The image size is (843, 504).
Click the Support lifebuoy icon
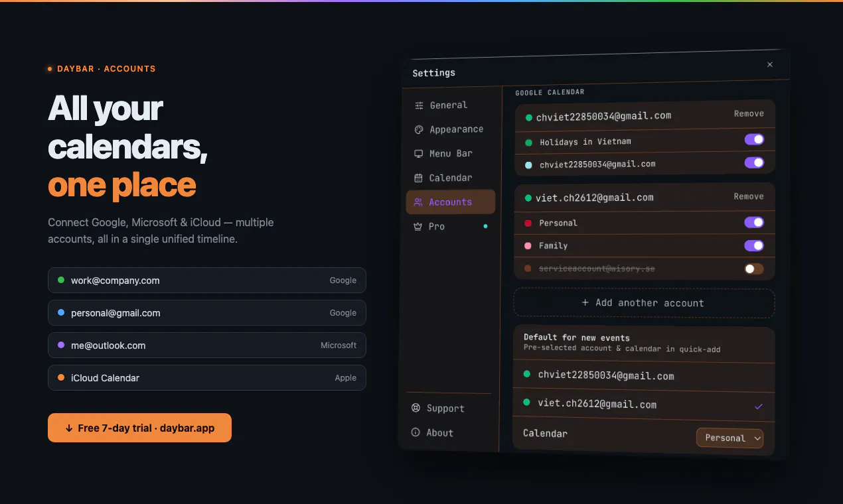pyautogui.click(x=416, y=408)
